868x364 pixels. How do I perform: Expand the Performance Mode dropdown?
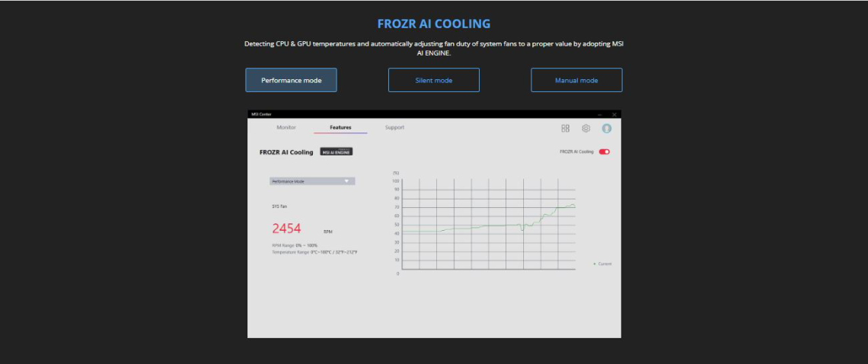pos(312,181)
